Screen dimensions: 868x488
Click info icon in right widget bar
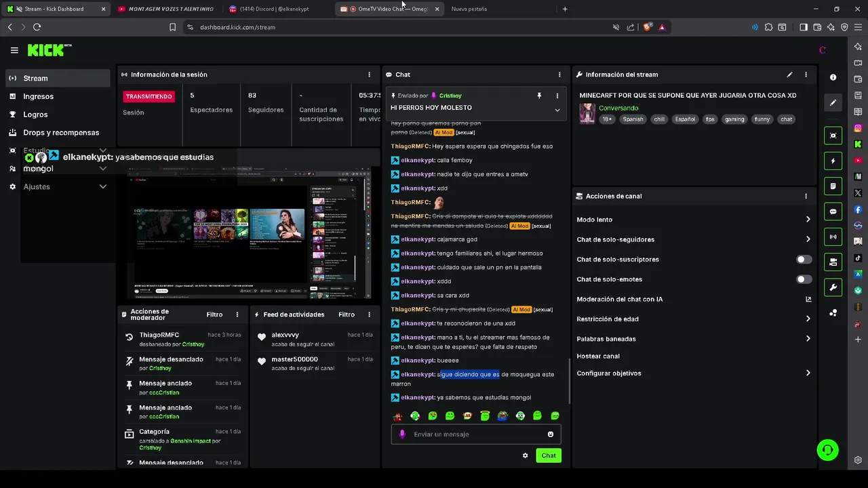(x=833, y=77)
